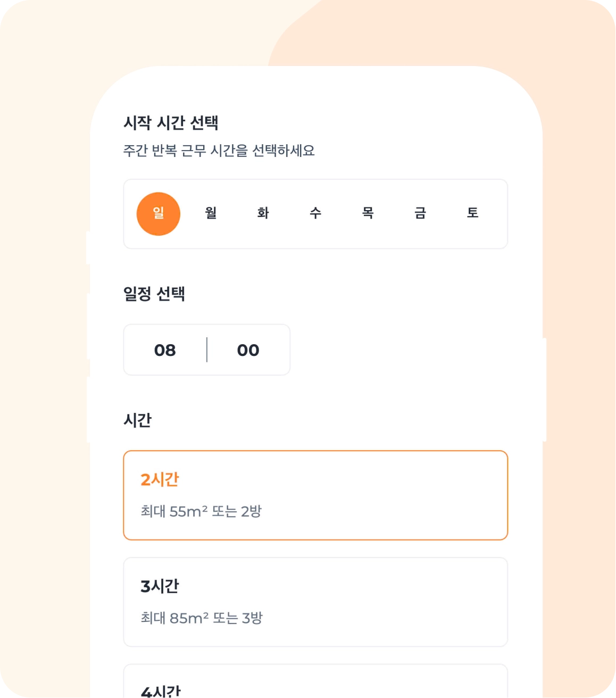Click the '최대 55m² 또는 2방' description
This screenshot has width=616, height=698.
(201, 512)
